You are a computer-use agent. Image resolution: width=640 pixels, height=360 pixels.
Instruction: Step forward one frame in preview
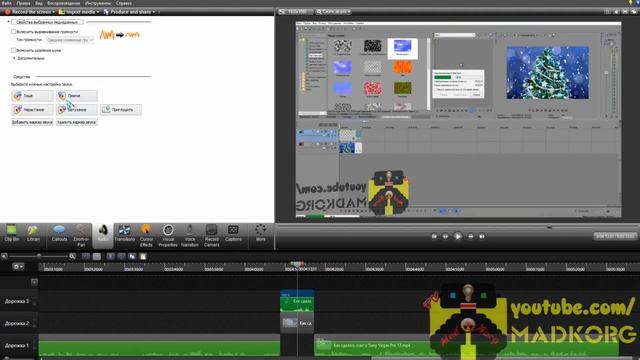(x=471, y=236)
